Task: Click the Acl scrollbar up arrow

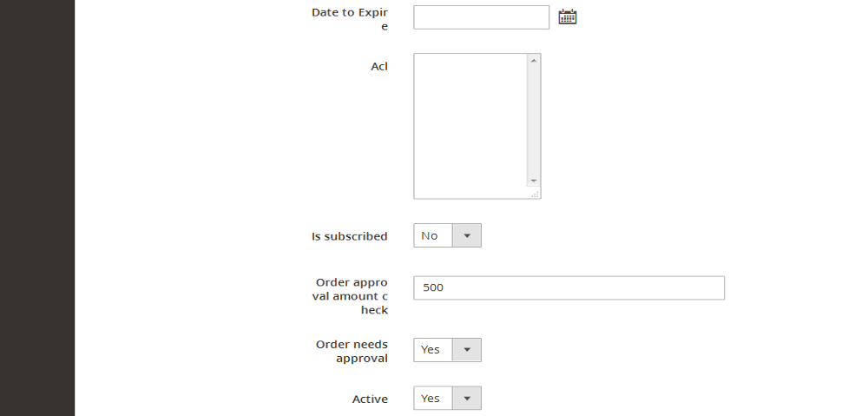Action: coord(534,61)
